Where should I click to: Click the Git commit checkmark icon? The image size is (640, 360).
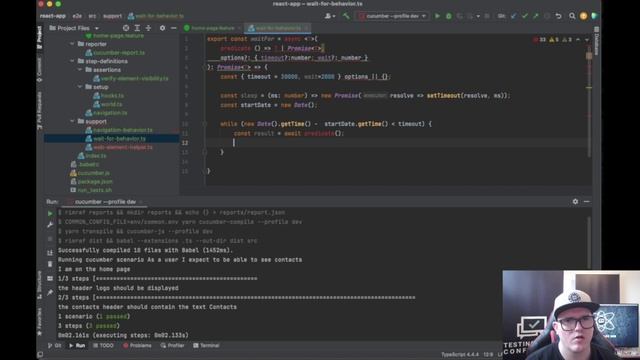[524, 16]
